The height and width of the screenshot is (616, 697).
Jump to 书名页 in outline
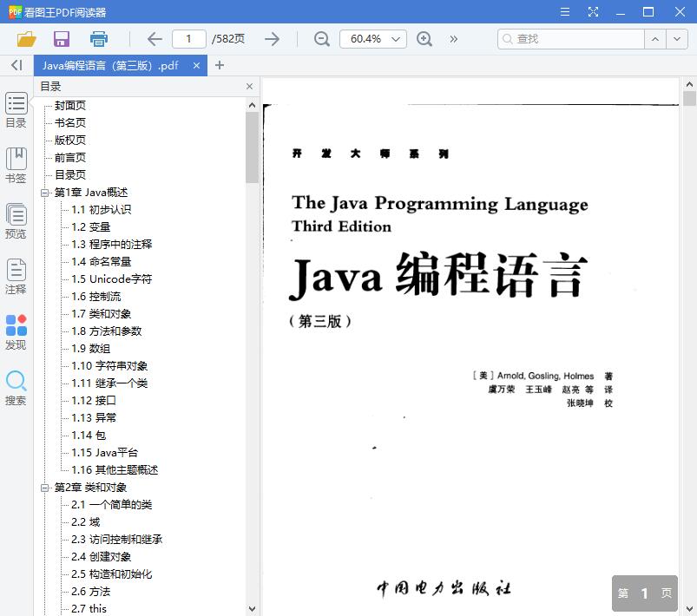point(69,123)
